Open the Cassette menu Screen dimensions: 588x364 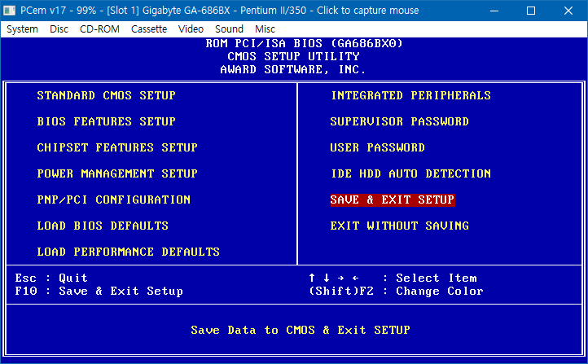pyautogui.click(x=149, y=29)
